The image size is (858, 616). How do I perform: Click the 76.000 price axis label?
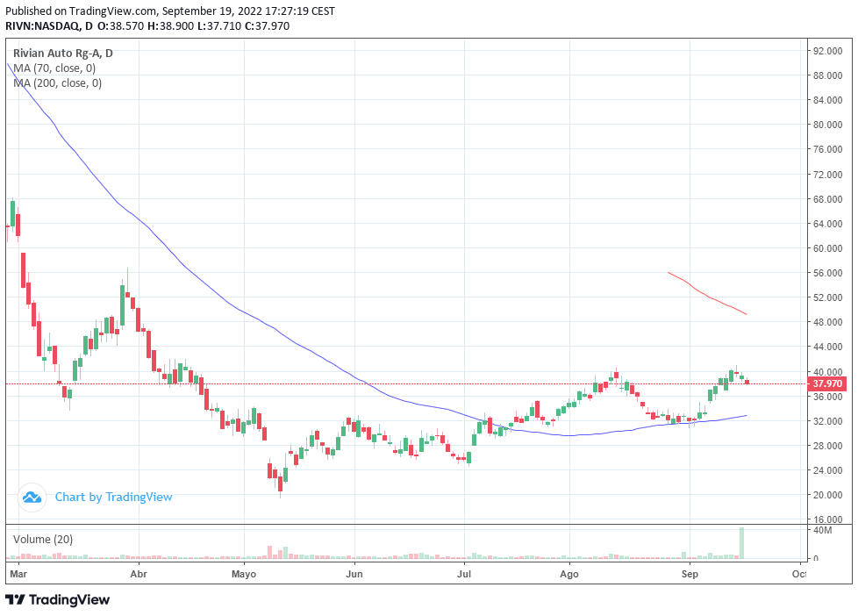pyautogui.click(x=827, y=149)
